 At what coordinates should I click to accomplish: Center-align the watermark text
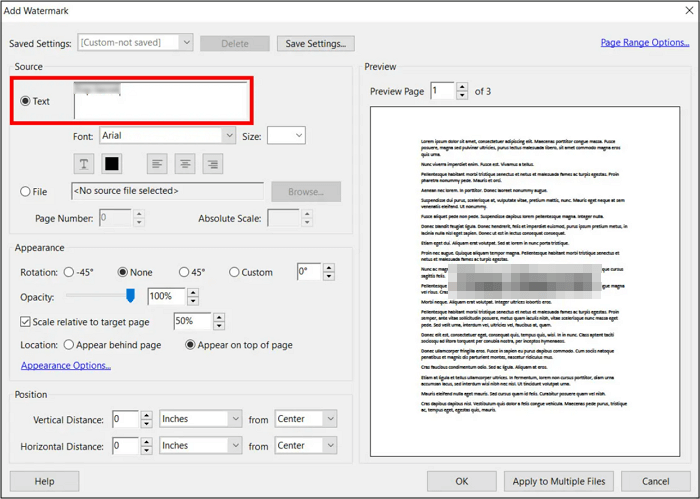click(184, 163)
